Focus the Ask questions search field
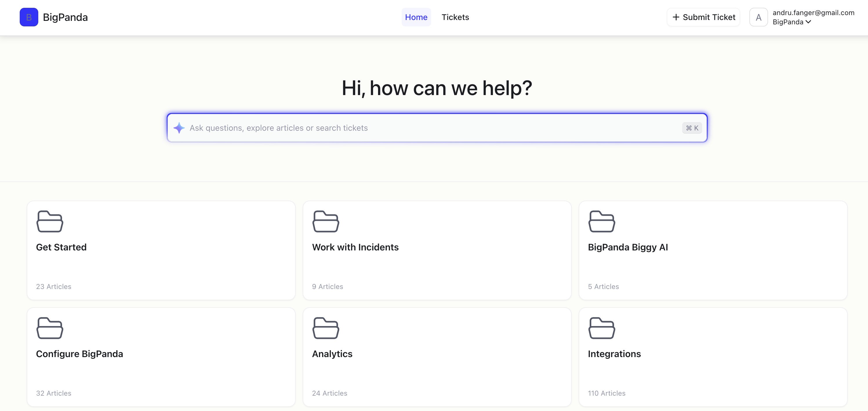Screen dimensions: 868x411 (437, 128)
